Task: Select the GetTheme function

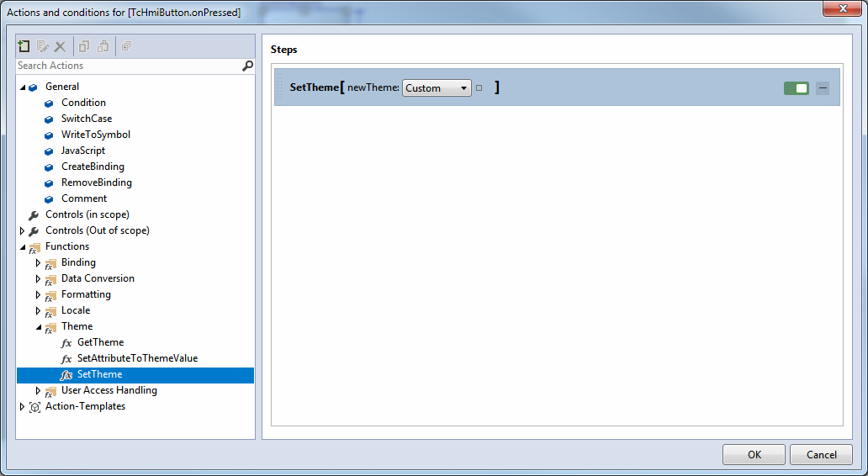Action: click(x=100, y=342)
